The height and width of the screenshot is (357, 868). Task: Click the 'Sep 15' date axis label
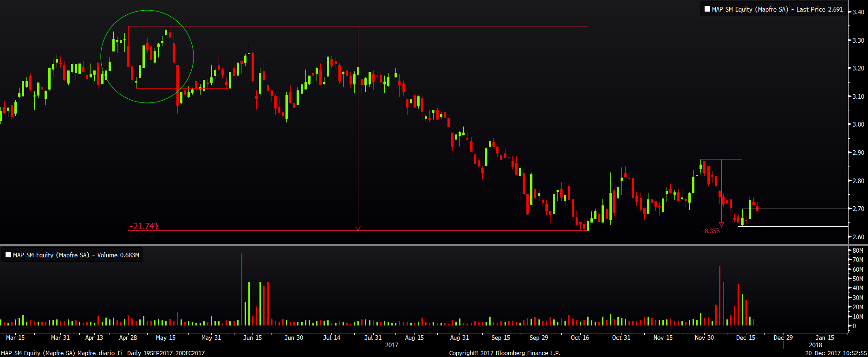click(x=501, y=338)
